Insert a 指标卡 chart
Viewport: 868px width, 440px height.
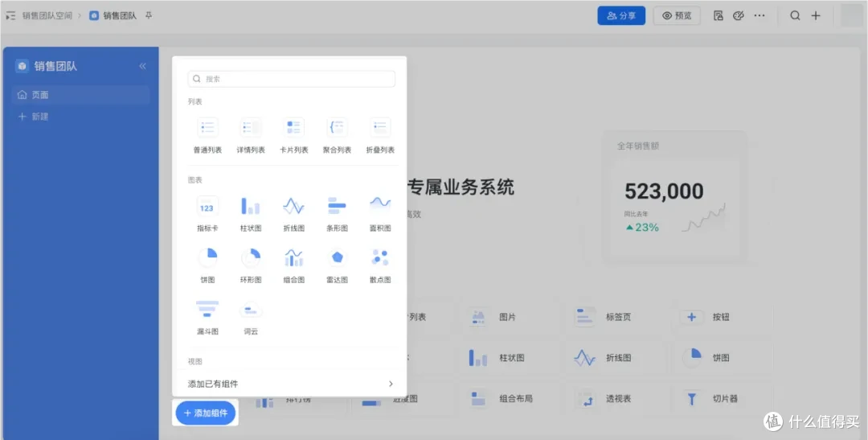[x=207, y=213]
